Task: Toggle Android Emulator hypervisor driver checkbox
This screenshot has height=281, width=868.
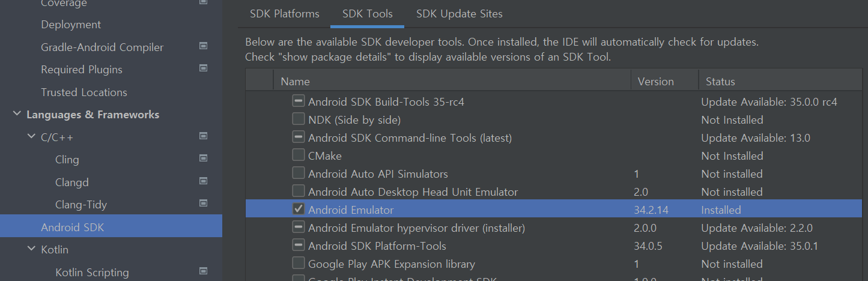Action: pyautogui.click(x=298, y=227)
